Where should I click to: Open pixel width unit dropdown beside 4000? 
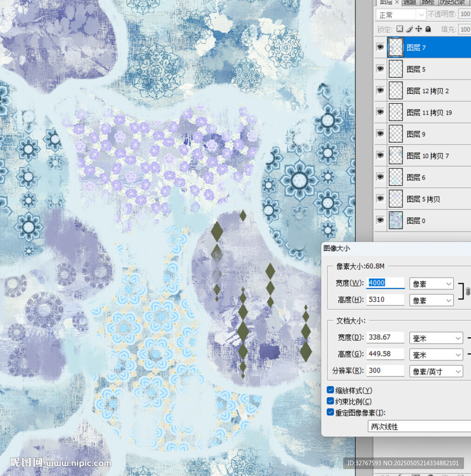431,284
